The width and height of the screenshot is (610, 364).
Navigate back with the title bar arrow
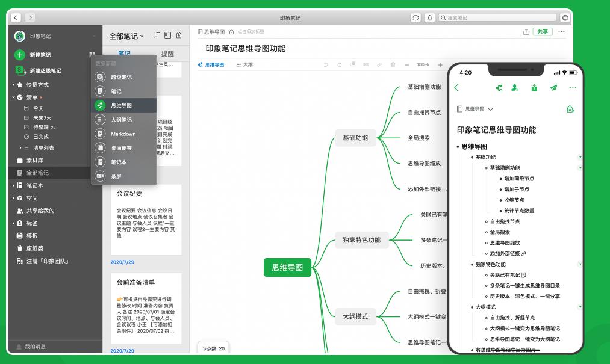(16, 17)
